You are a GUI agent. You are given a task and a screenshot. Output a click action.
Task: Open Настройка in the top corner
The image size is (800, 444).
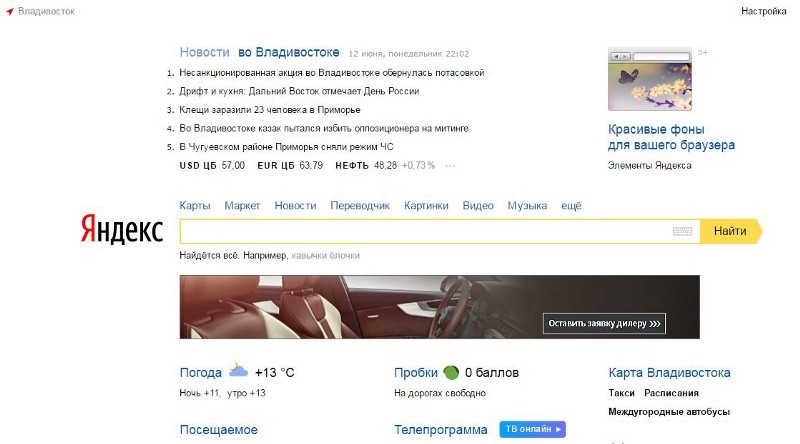763,11
